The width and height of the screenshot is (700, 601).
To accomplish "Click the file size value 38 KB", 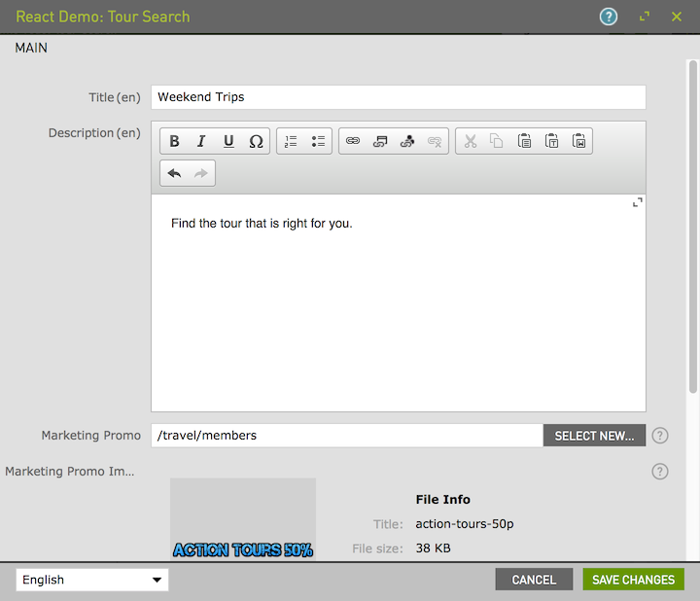I will tap(433, 548).
